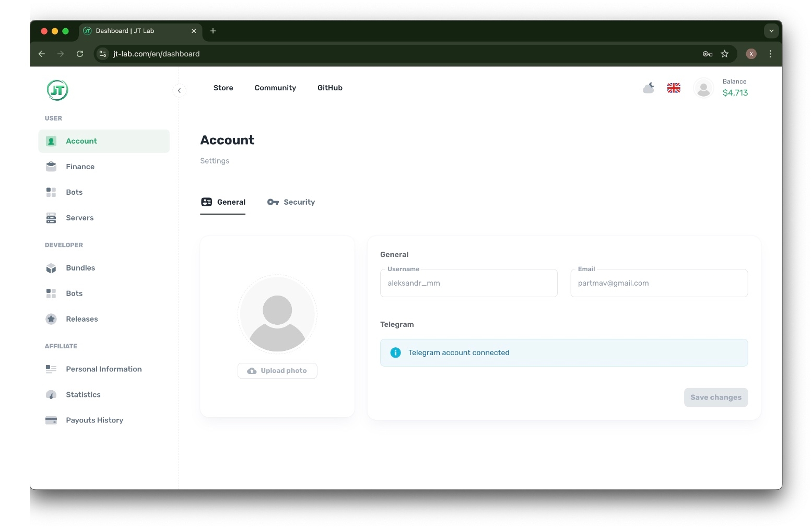Toggle dark mode with moon icon
The height and width of the screenshot is (529, 812).
coord(649,88)
